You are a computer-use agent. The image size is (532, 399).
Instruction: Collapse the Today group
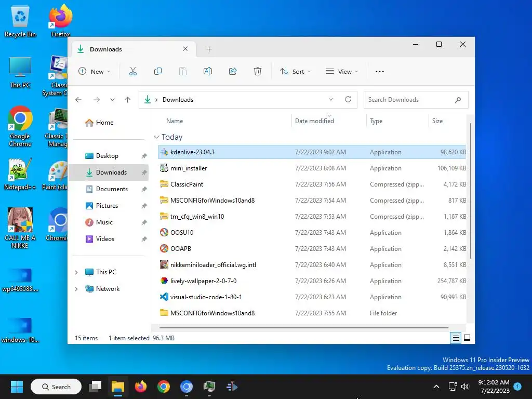coord(156,137)
